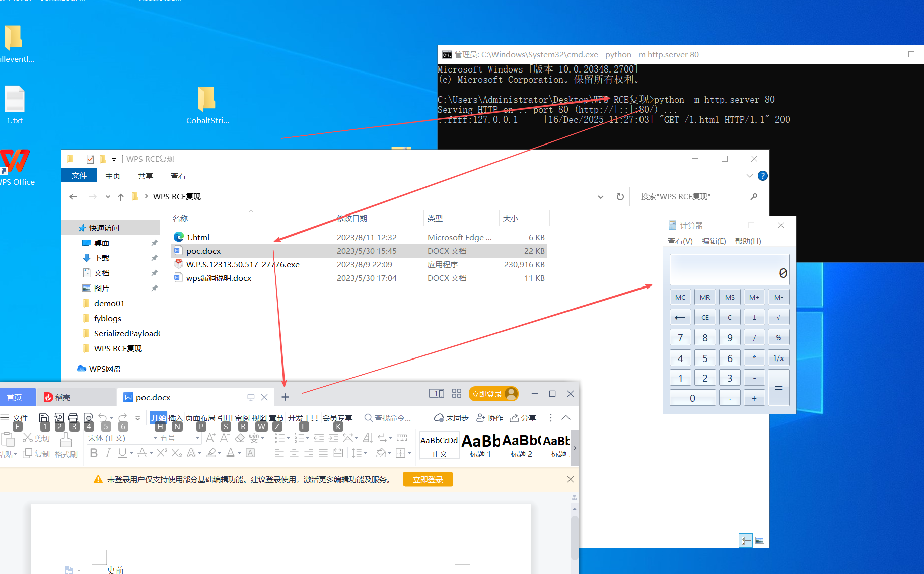Click the Clear Formatting eraser icon
Image resolution: width=924 pixels, height=574 pixels.
coord(240,438)
